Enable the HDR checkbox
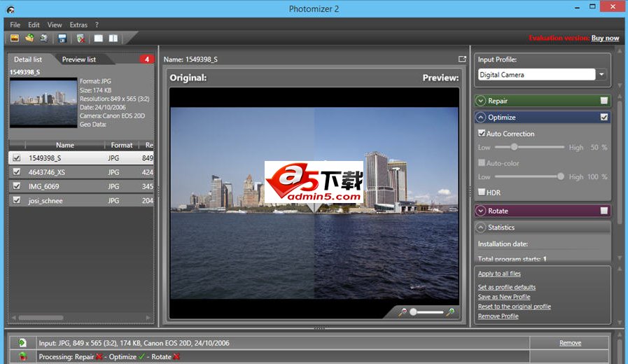Screen dimensions: 628x364 (482, 192)
